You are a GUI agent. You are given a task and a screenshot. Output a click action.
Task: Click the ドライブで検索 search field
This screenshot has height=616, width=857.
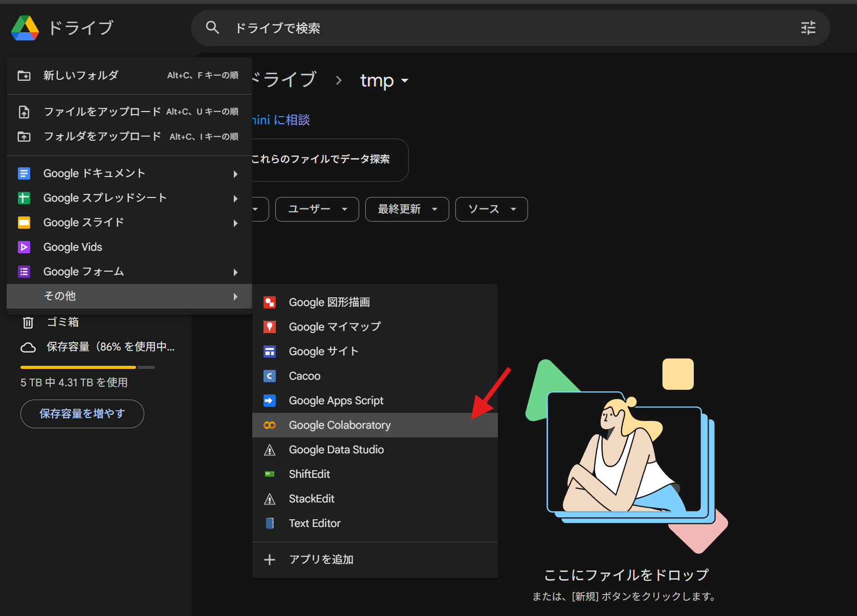(x=460, y=28)
